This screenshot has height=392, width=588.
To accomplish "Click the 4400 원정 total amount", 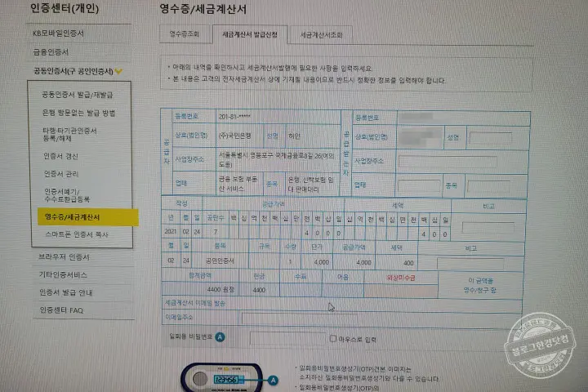I will pyautogui.click(x=220, y=290).
